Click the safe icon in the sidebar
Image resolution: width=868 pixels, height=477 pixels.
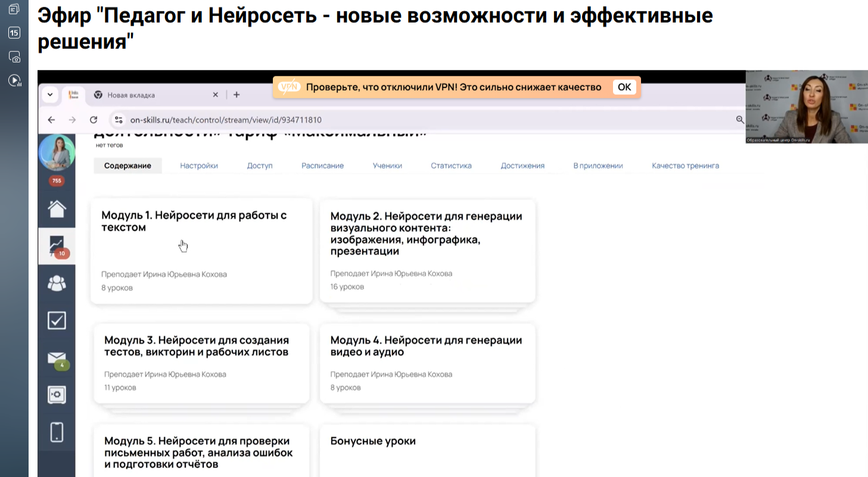pyautogui.click(x=57, y=394)
